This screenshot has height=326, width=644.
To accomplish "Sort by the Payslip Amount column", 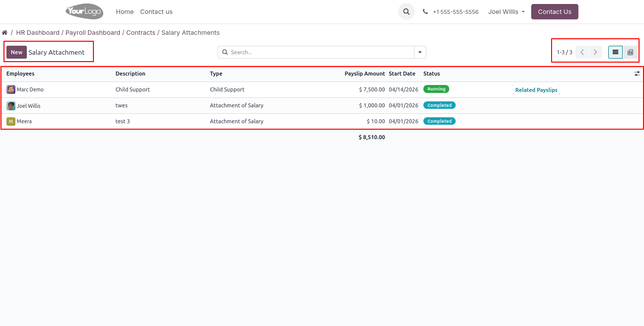I will 364,74.
